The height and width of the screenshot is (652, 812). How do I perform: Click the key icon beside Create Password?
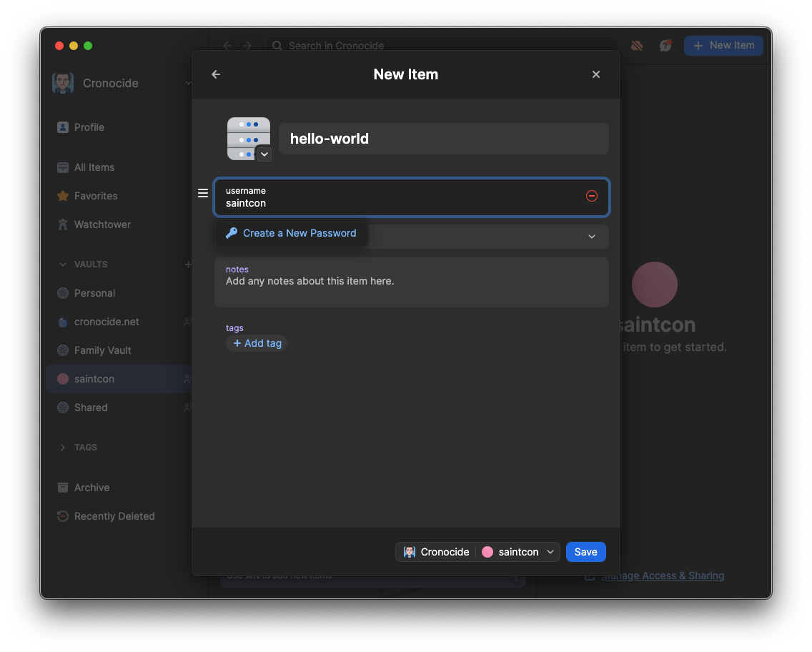(x=232, y=233)
